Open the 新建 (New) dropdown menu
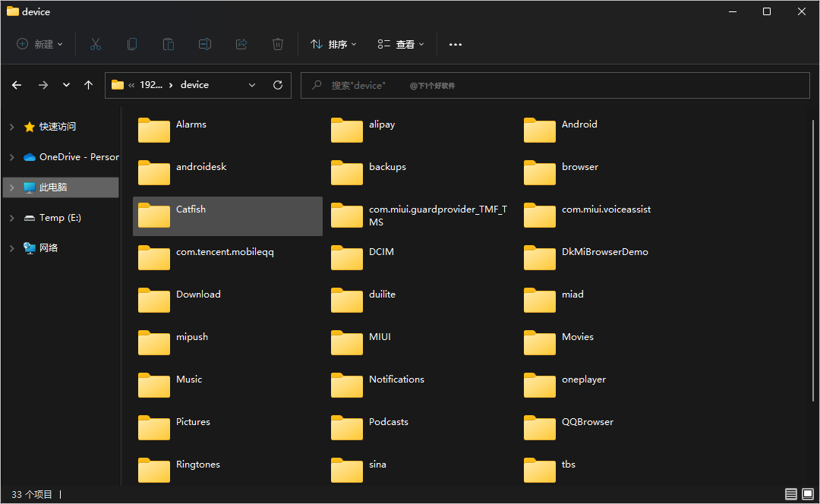 pos(40,45)
